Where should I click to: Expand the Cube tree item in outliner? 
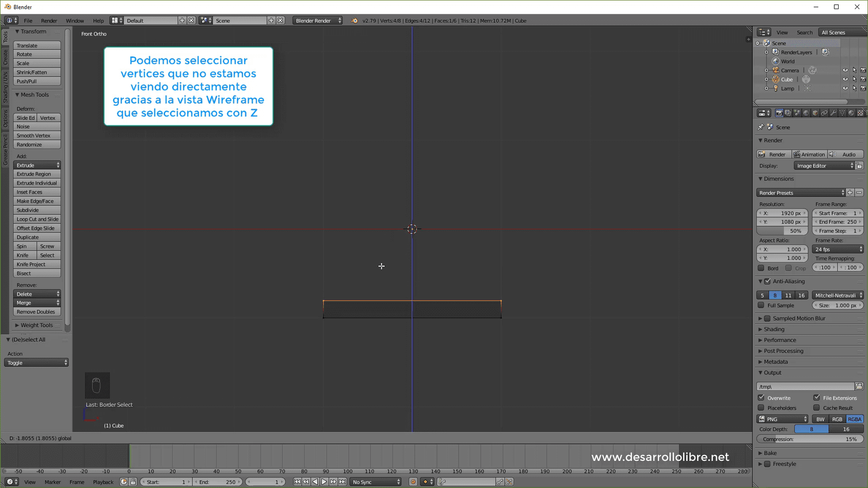(767, 79)
